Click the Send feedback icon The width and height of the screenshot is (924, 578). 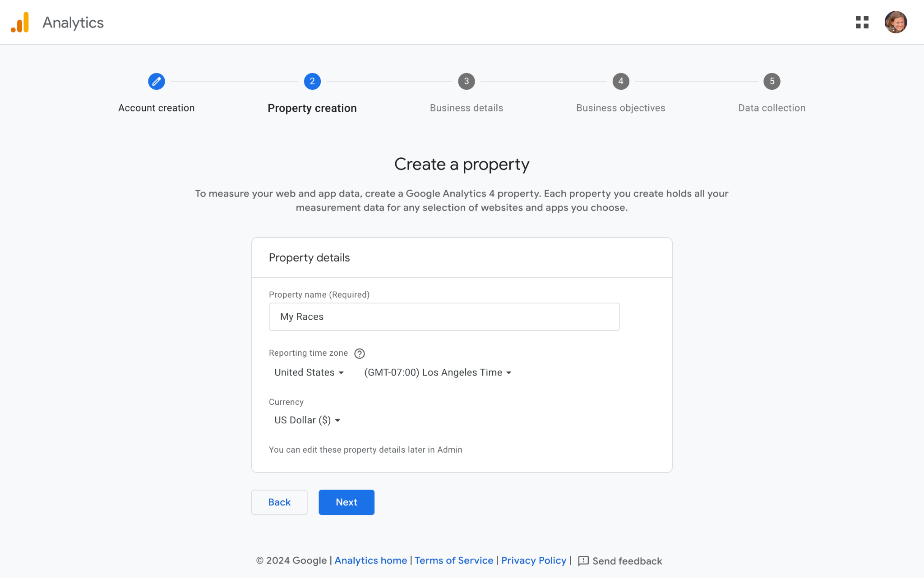583,561
